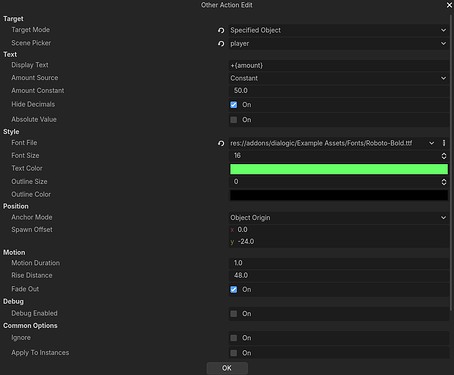This screenshot has width=454, height=375.
Task: Open the Anchor Mode dropdown
Action: 339,218
